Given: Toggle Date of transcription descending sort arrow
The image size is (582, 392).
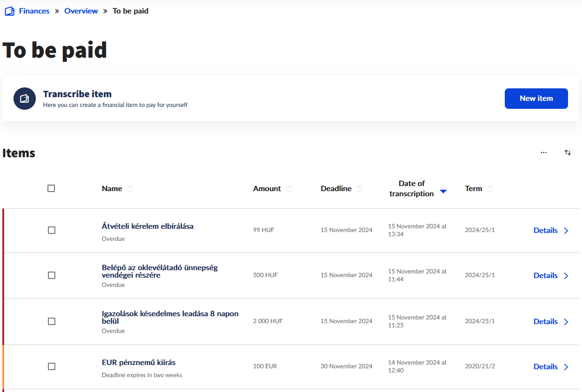Looking at the screenshot, I should 443,191.
